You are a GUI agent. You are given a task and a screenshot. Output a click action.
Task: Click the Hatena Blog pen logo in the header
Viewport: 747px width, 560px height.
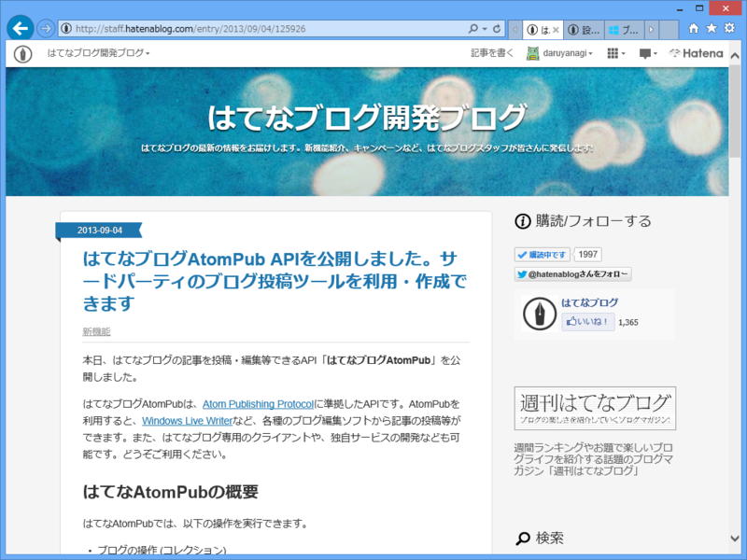point(22,54)
